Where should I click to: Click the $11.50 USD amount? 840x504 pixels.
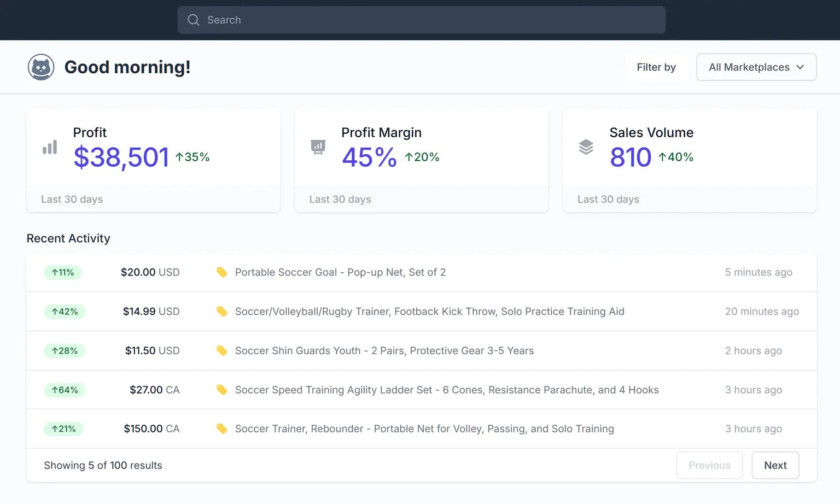[152, 351]
